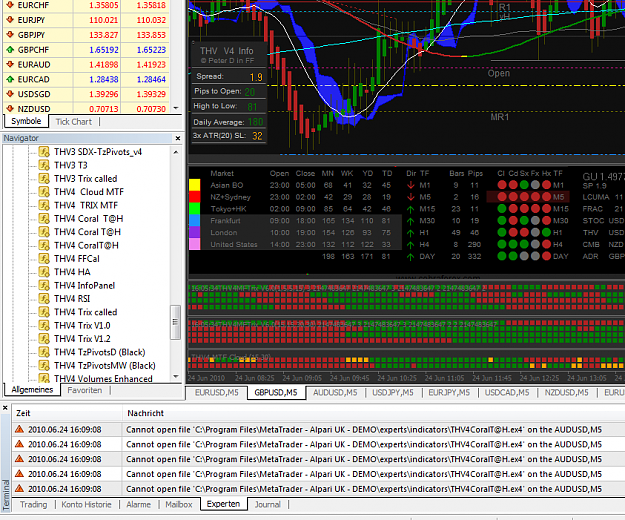Select the THV4 Trix V1.2 indicator icon

coord(44,339)
